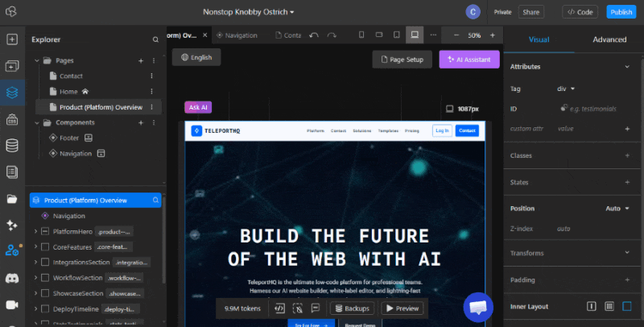Expand the PlatformHero layer
Screen dimensions: 644x327
(x=35, y=232)
